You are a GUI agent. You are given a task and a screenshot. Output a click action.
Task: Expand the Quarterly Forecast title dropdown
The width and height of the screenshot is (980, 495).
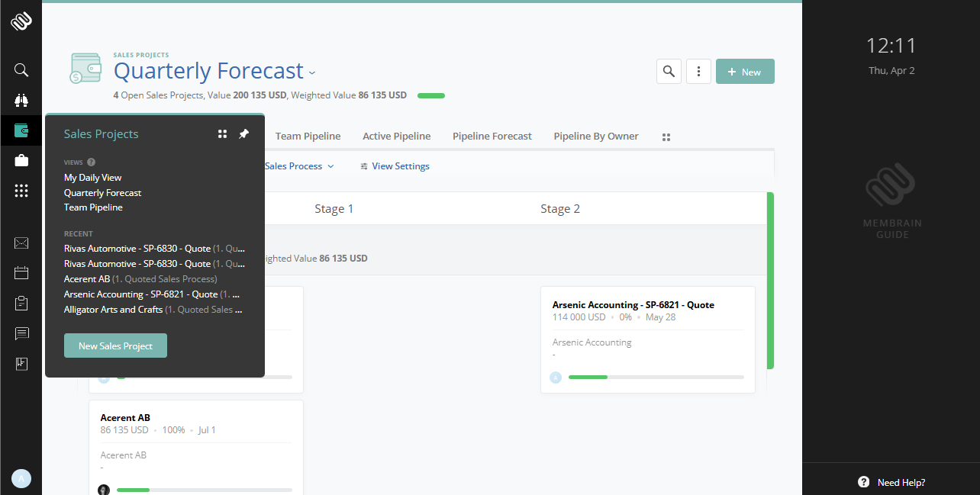(x=312, y=71)
